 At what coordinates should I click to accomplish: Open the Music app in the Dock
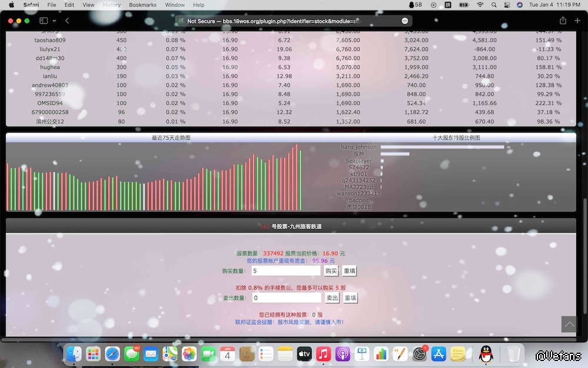(x=323, y=354)
